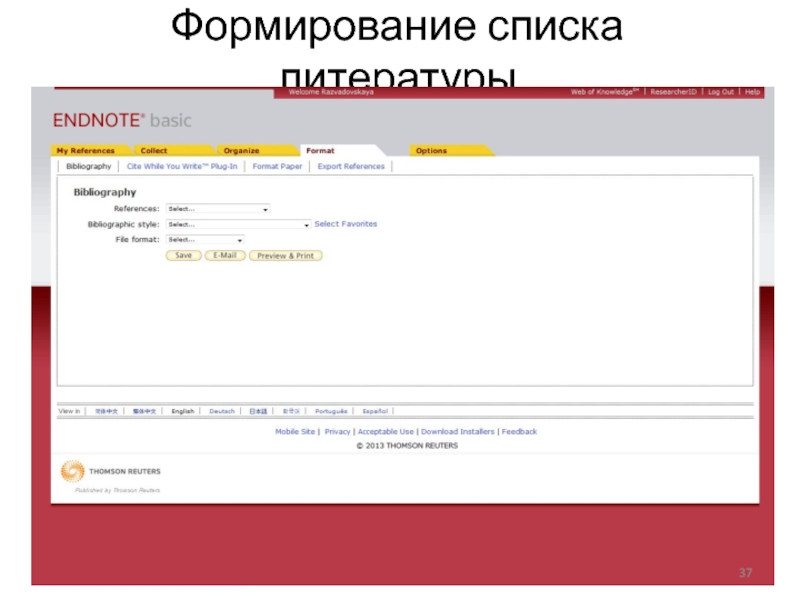
Task: Open the Mobile Site link
Action: click(295, 432)
